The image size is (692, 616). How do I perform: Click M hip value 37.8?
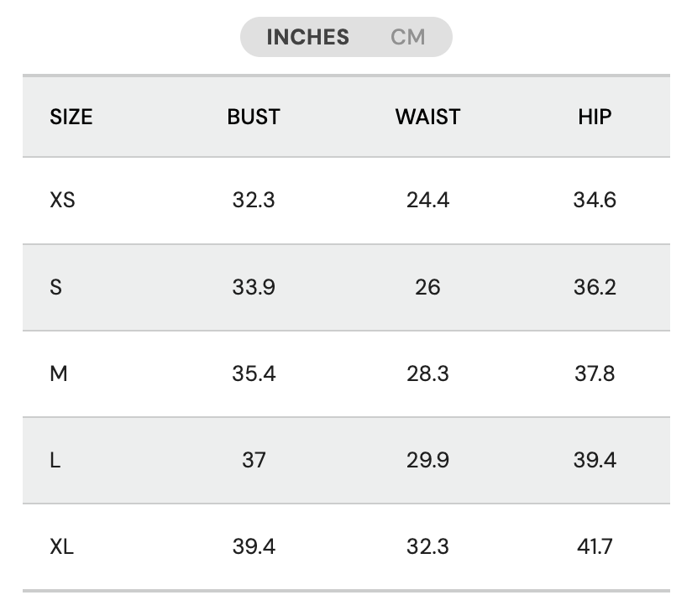pos(595,373)
